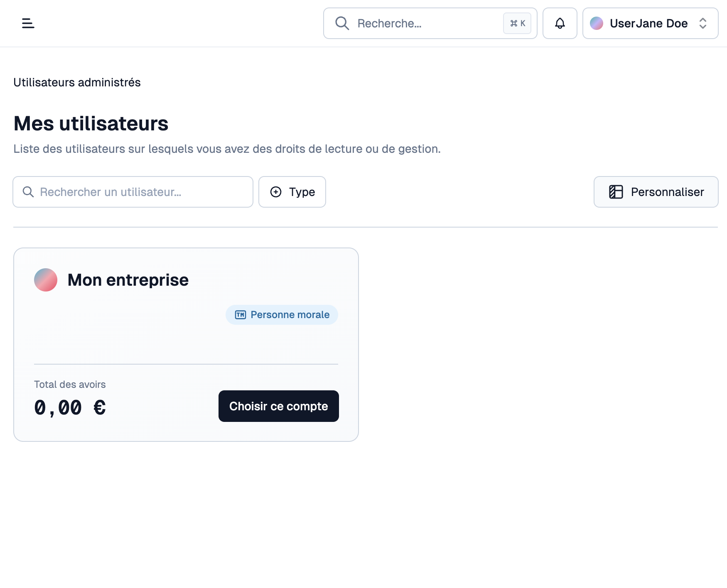Click the ⌘K shortcut badge

517,23
